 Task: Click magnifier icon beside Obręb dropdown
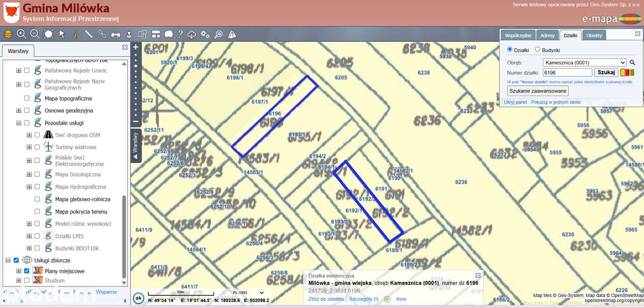(632, 63)
